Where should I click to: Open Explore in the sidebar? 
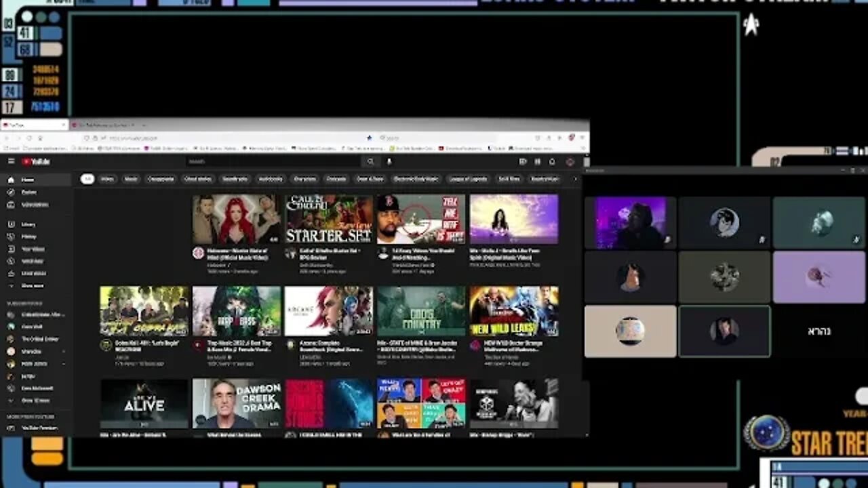click(35, 192)
